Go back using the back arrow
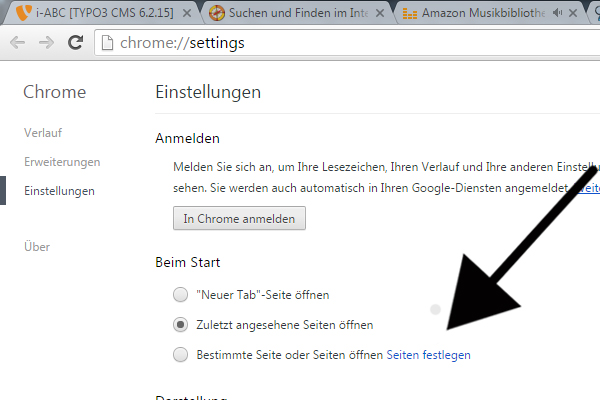The height and width of the screenshot is (400, 600). click(x=19, y=44)
